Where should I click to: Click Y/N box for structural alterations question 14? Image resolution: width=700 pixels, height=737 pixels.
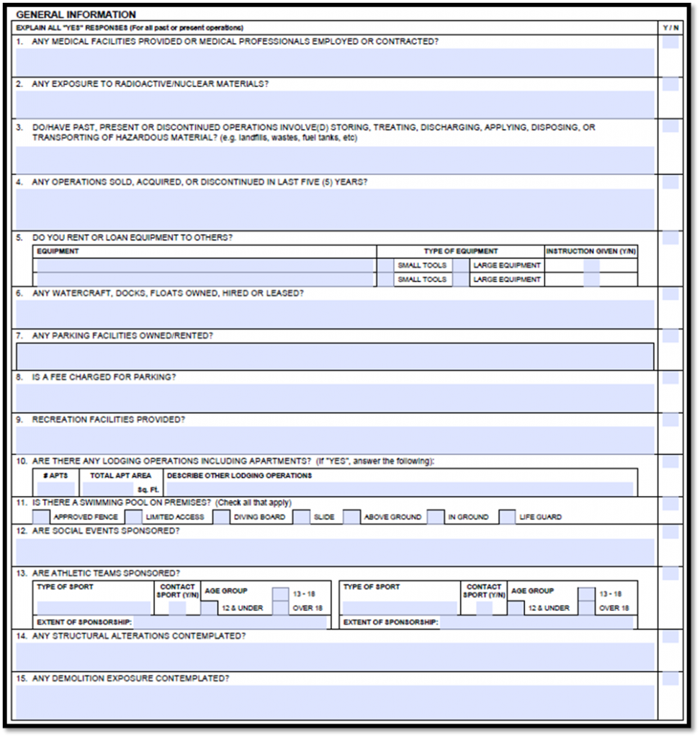pos(670,637)
